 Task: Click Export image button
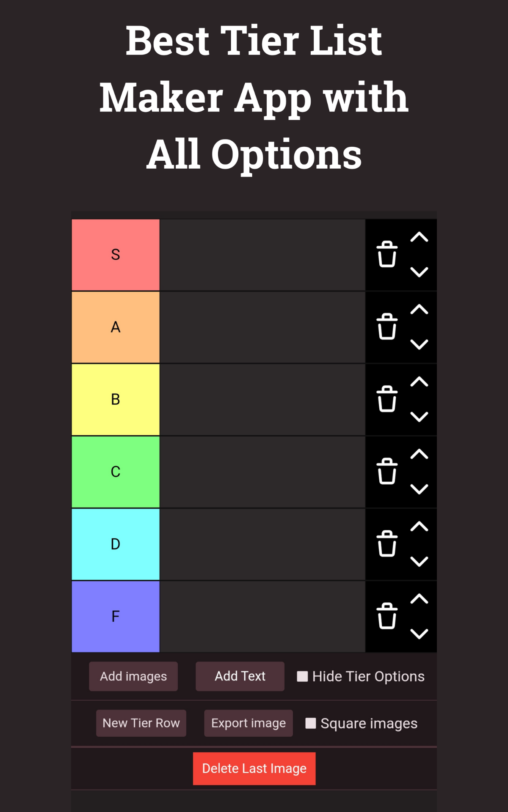[248, 723]
